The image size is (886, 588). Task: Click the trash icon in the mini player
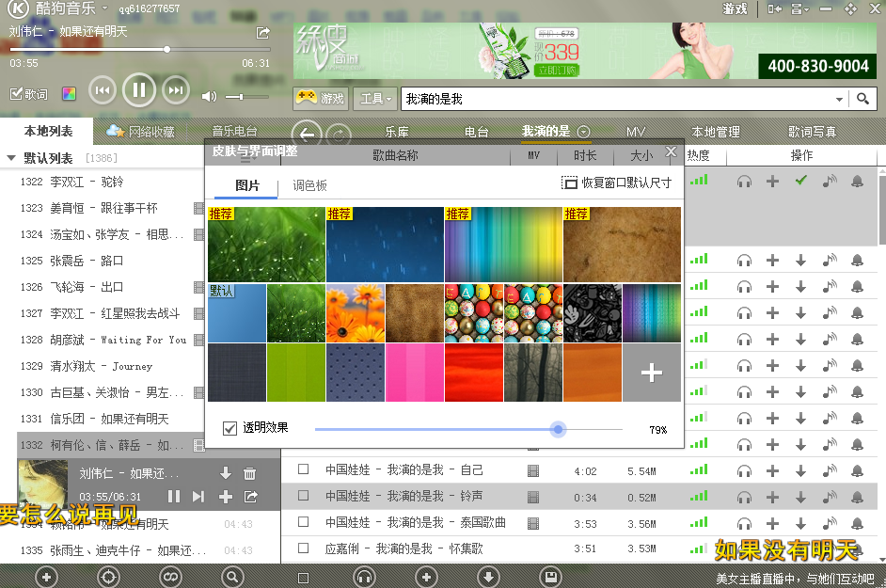[x=250, y=474]
